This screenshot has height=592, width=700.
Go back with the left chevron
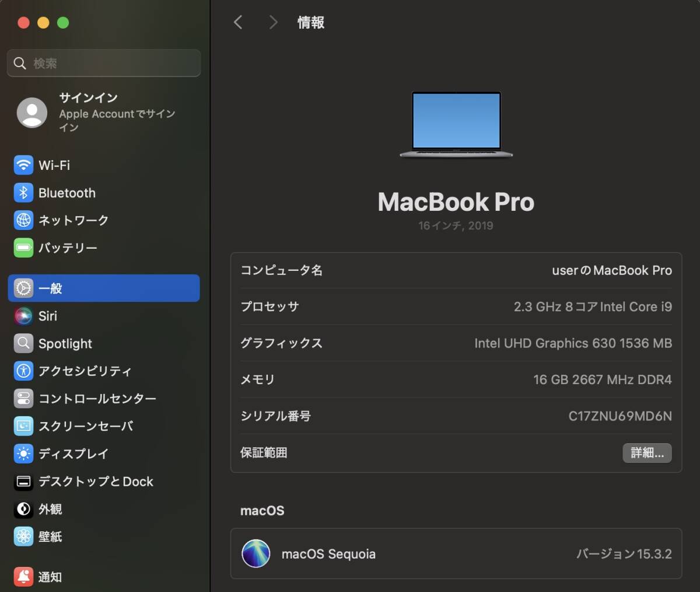(x=238, y=22)
